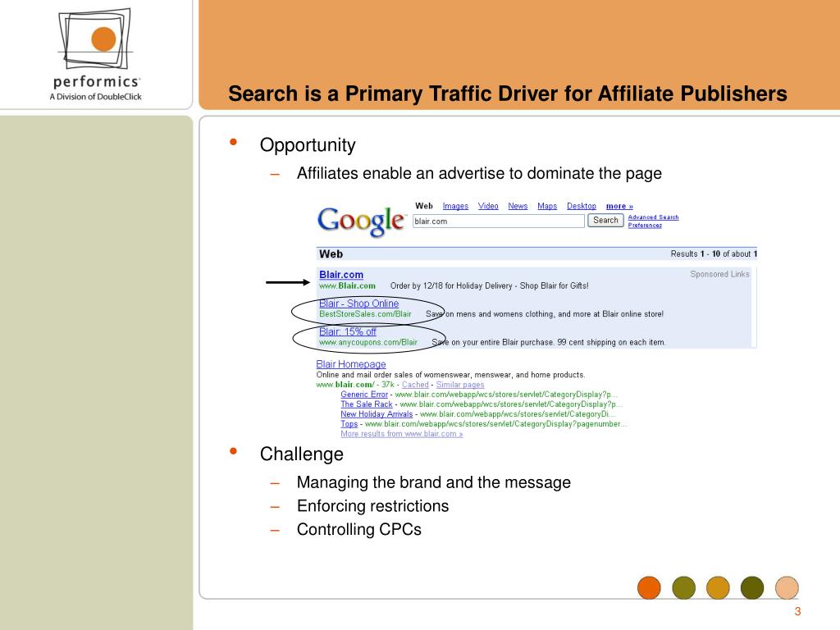Open the Blair Homepage result

[351, 364]
